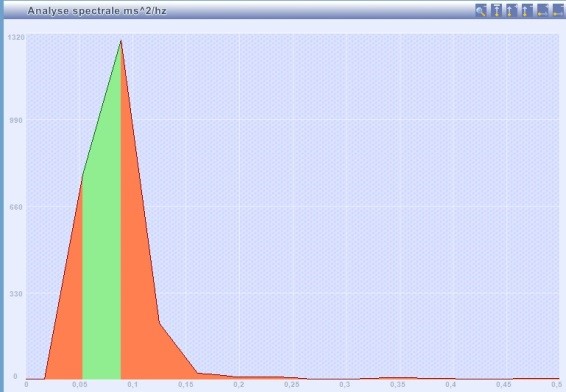The image size is (566, 392).
Task: Click the magnifier zoom icon
Action: click(x=481, y=10)
